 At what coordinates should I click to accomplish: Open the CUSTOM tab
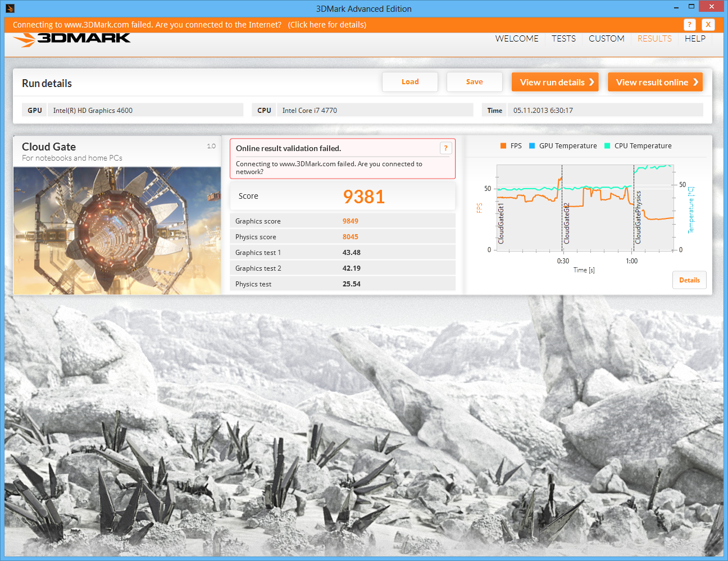[x=607, y=39]
